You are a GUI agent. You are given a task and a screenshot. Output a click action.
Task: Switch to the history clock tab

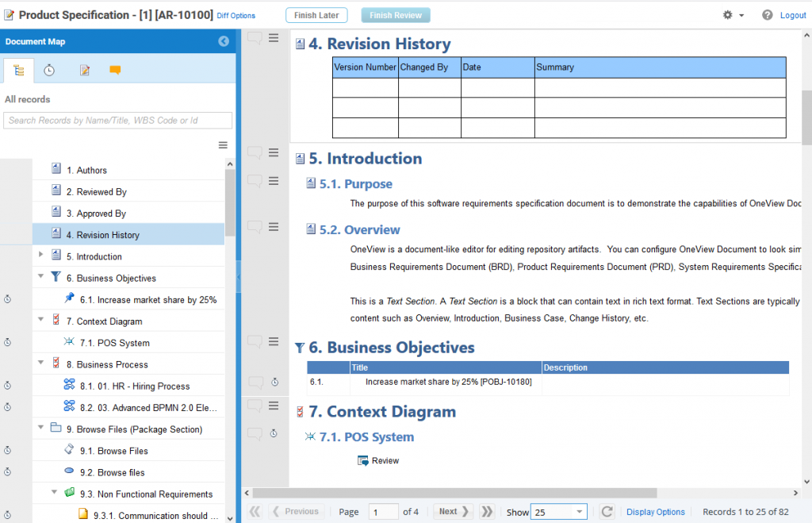(x=49, y=71)
